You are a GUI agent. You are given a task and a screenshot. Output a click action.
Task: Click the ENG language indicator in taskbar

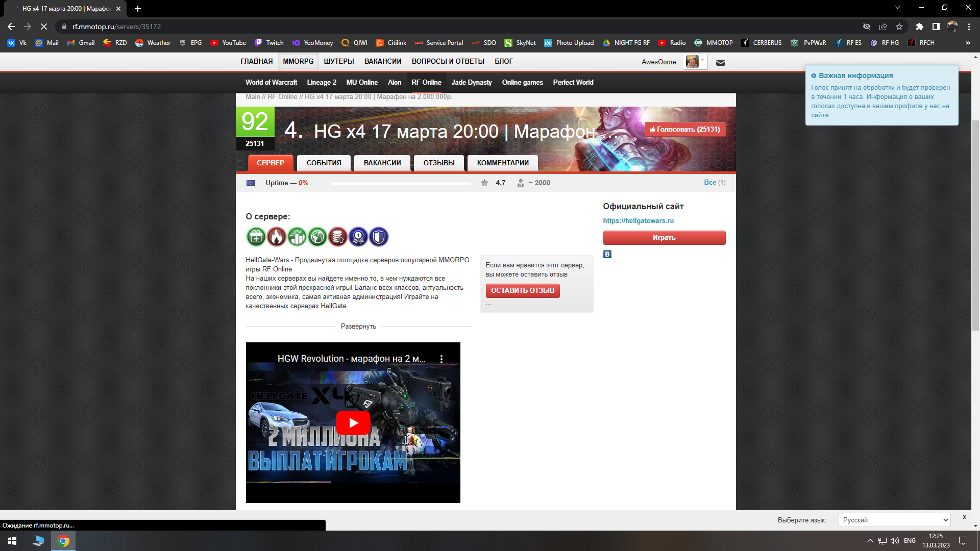[910, 541]
